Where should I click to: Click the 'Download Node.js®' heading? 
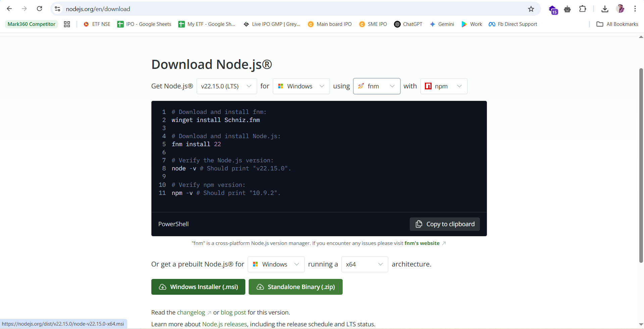(x=212, y=65)
